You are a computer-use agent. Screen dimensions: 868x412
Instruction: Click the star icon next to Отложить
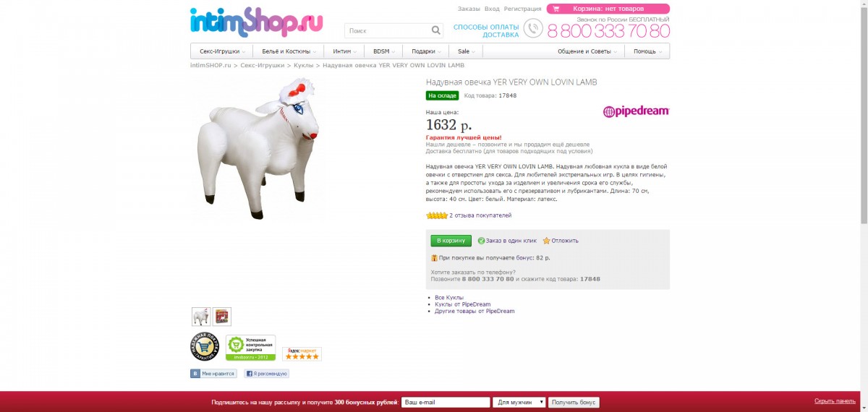(x=547, y=241)
